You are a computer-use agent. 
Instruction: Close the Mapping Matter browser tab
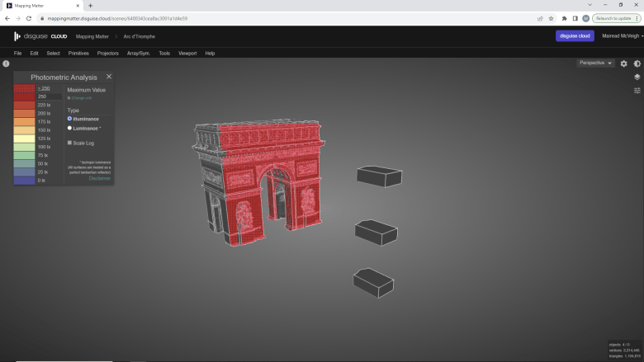tap(78, 6)
